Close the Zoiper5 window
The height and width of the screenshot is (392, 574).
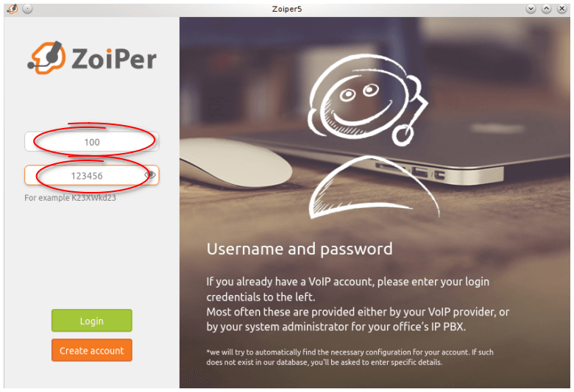click(562, 9)
